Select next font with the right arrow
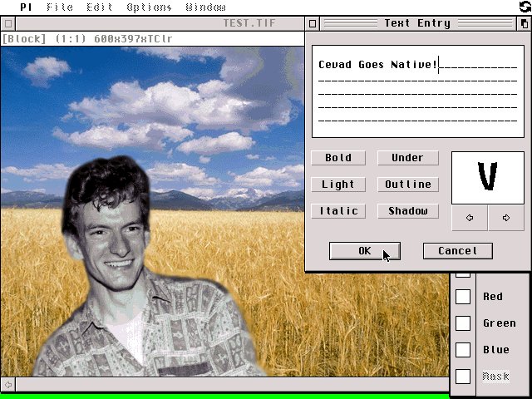 506,218
